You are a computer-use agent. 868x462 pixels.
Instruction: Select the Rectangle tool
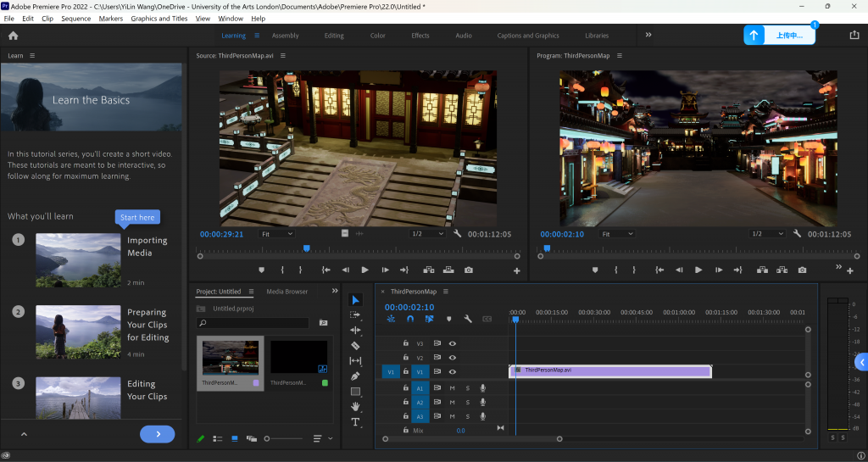pos(355,392)
